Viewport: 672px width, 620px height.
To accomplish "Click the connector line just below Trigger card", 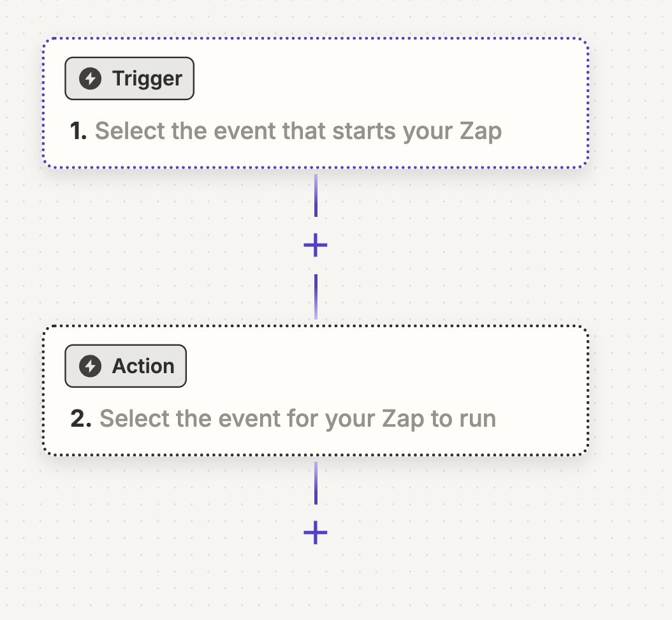I will click(x=316, y=195).
